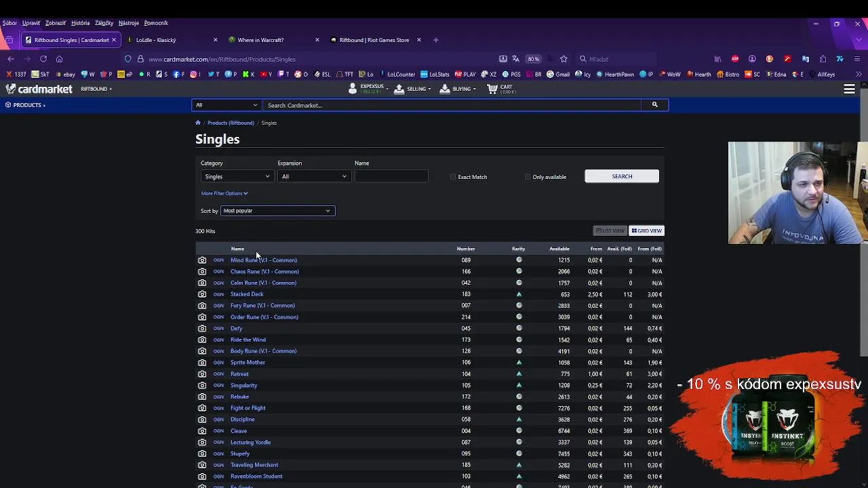The image size is (868, 488).
Task: Open the Stacked Deck card link
Action: coord(247,294)
